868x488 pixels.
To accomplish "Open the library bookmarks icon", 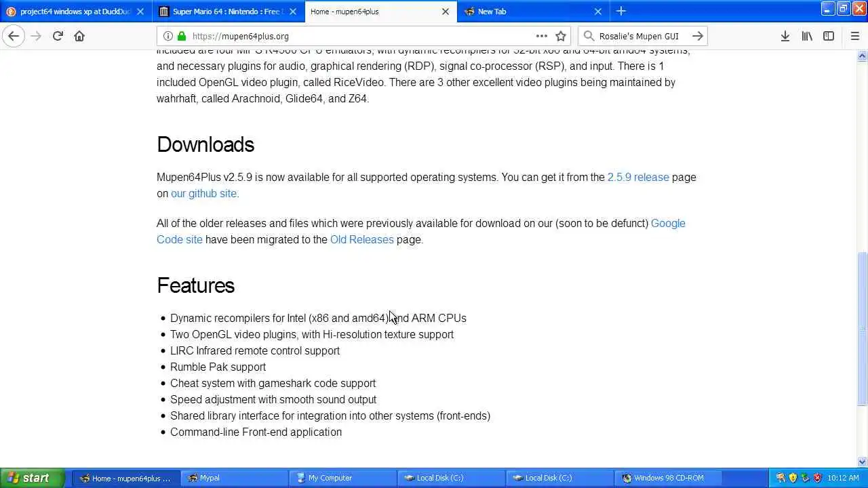I will point(807,36).
